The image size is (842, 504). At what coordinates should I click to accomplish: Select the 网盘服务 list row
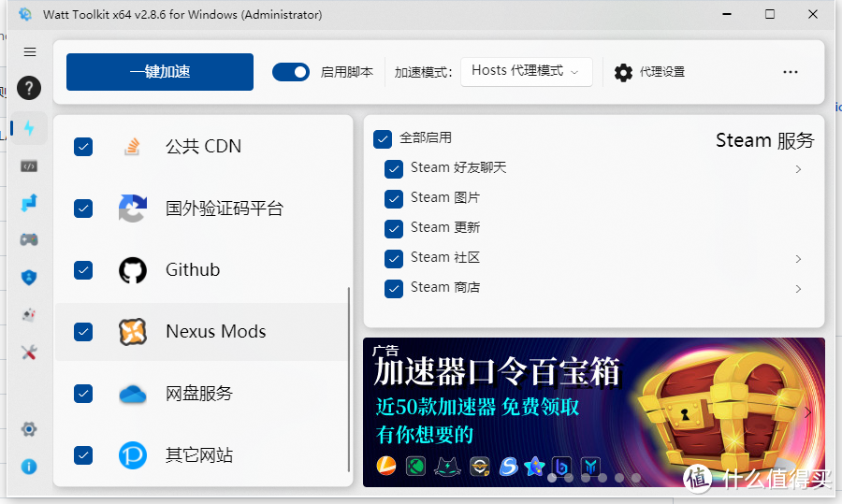click(201, 394)
